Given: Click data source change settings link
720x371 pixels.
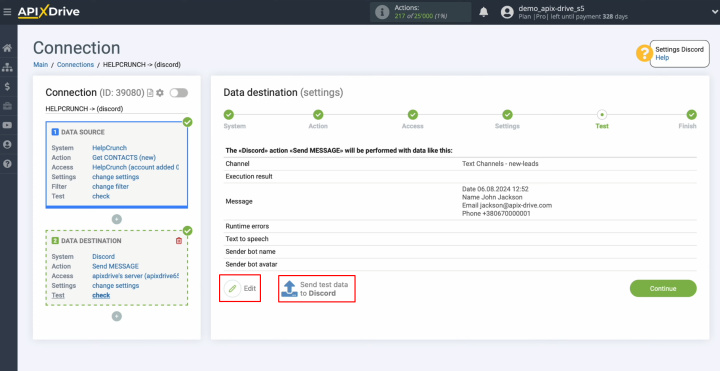Looking at the screenshot, I should 116,177.
